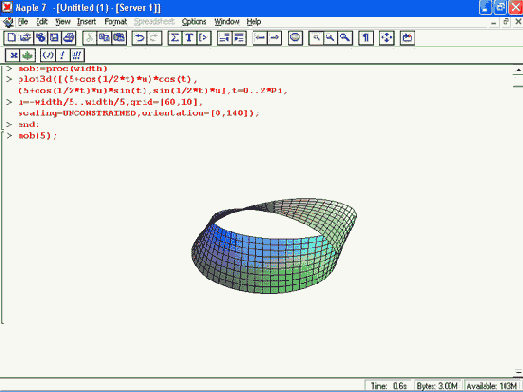Save the worksheet with the floppy disk icon
Image resolution: width=523 pixels, height=392 pixels.
[x=54, y=38]
